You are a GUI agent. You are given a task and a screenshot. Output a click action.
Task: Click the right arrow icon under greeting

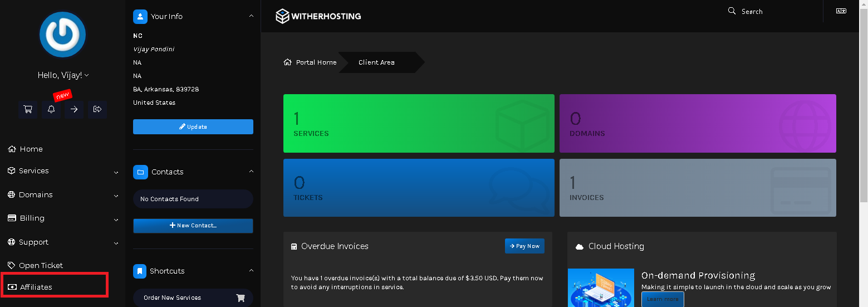74,109
